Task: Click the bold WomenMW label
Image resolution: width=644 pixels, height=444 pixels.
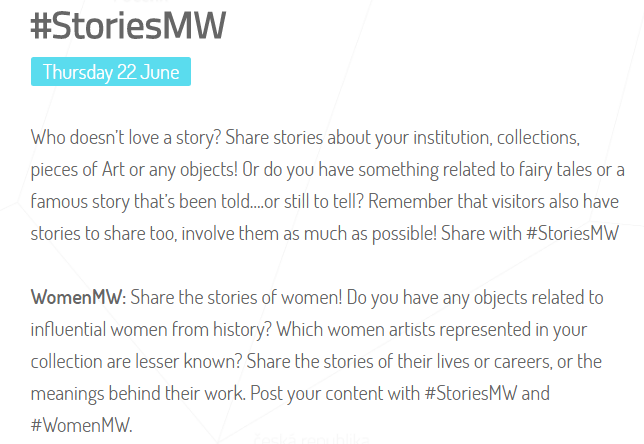Action: click(78, 297)
